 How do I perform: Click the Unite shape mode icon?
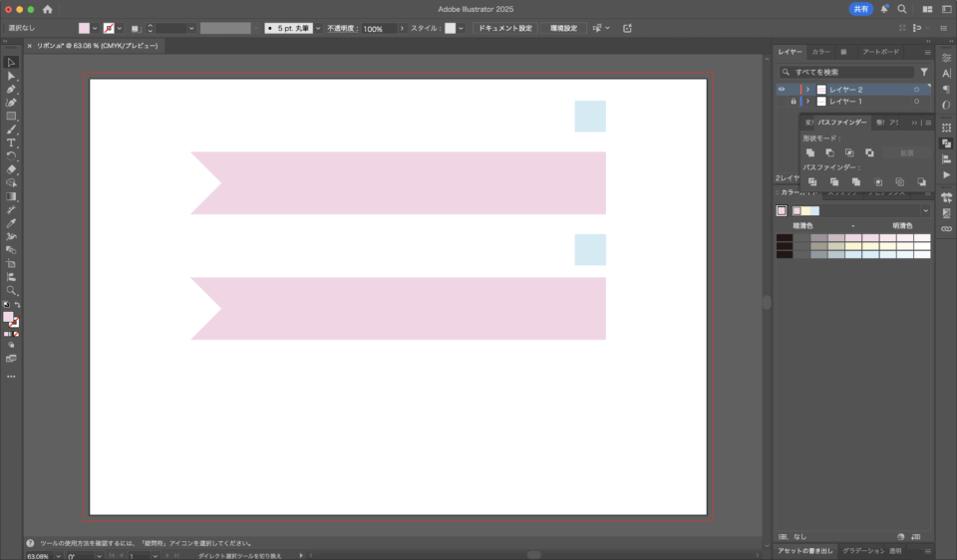810,152
